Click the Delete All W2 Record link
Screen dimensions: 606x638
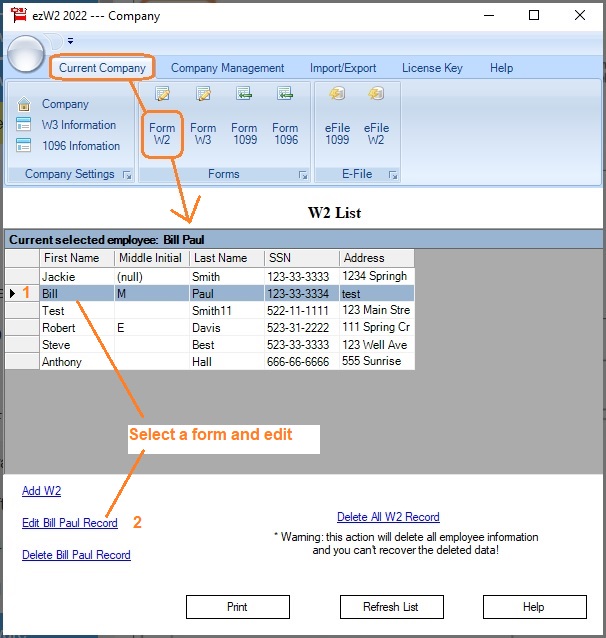tap(388, 517)
